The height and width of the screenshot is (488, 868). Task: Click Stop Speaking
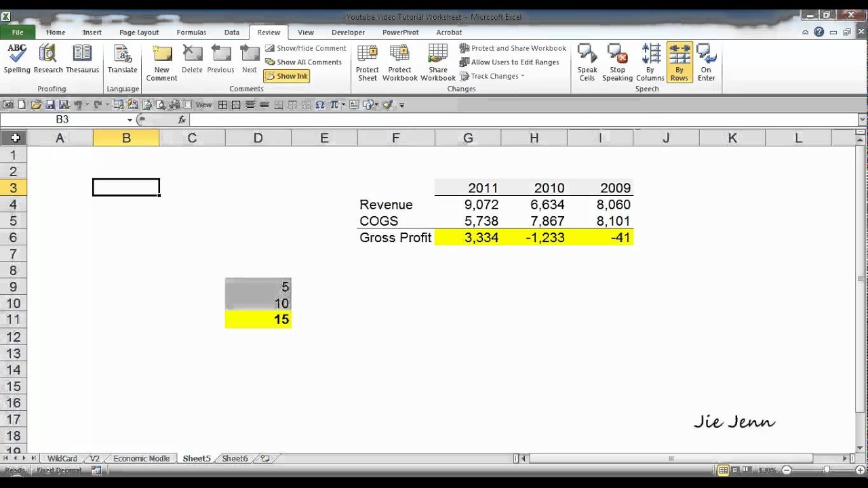pyautogui.click(x=617, y=62)
